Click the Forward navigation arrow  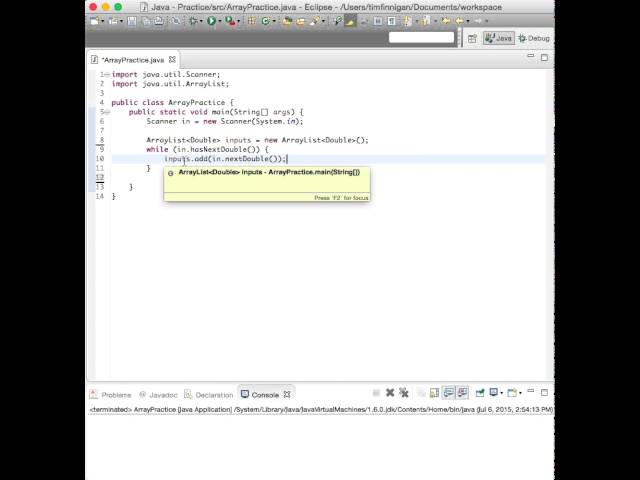478,21
